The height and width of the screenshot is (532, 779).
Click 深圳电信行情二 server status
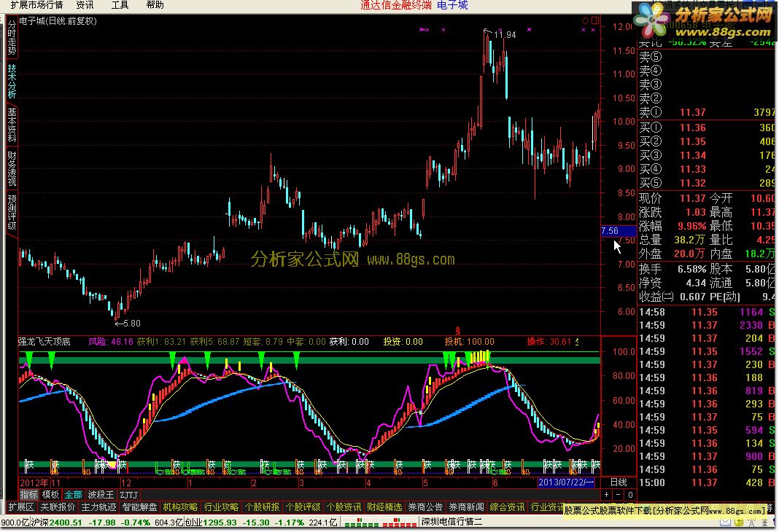click(451, 522)
